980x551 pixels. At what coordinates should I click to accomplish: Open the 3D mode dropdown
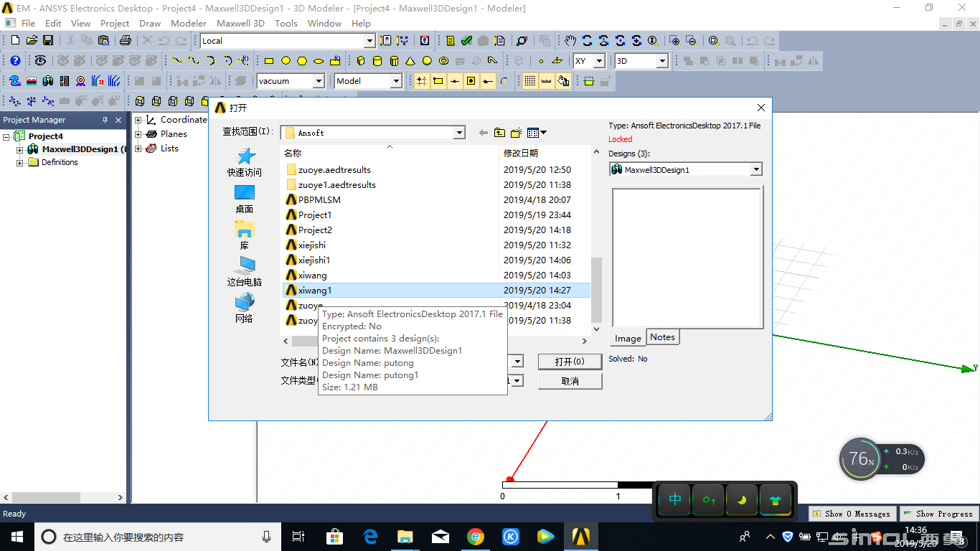coord(662,61)
